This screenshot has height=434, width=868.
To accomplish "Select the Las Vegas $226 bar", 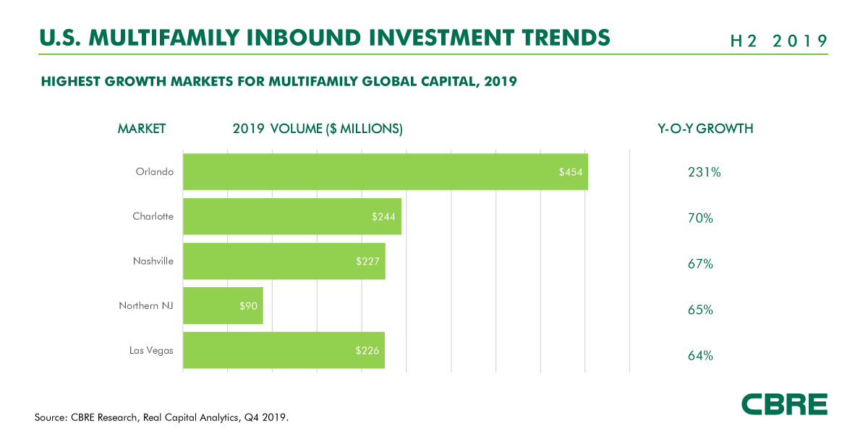I will click(284, 351).
